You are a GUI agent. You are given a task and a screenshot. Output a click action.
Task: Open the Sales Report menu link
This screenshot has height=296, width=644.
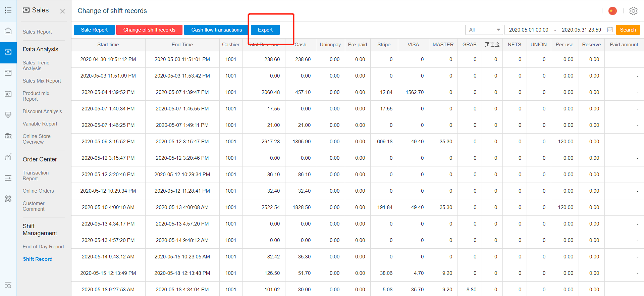tap(37, 32)
